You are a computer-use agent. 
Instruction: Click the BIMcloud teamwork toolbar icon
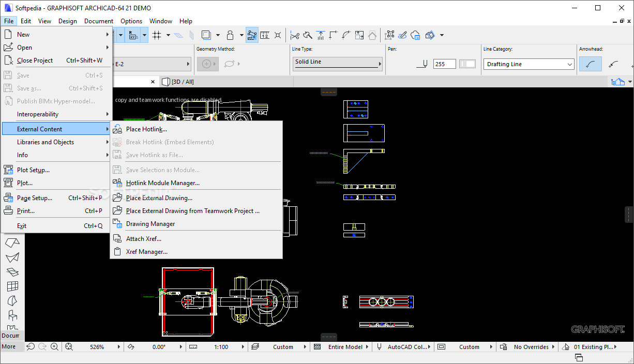(x=416, y=35)
